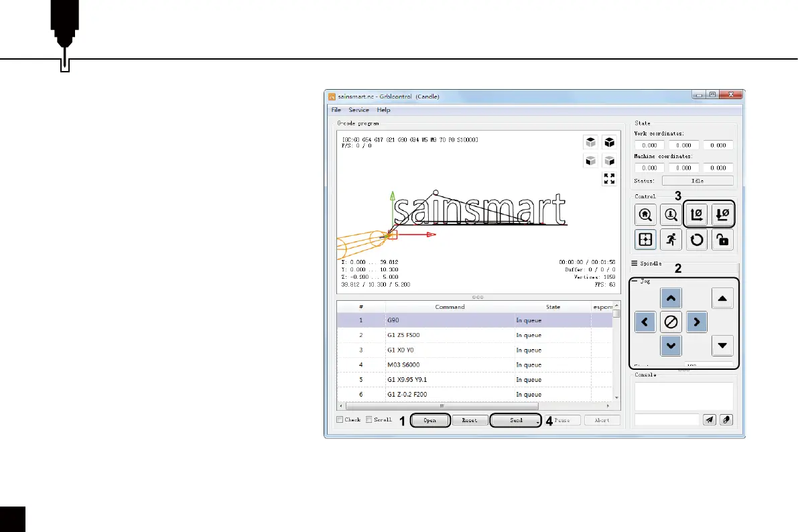This screenshot has height=532, width=798.
Task: Enable the Check mode checkbox
Action: pyautogui.click(x=340, y=420)
